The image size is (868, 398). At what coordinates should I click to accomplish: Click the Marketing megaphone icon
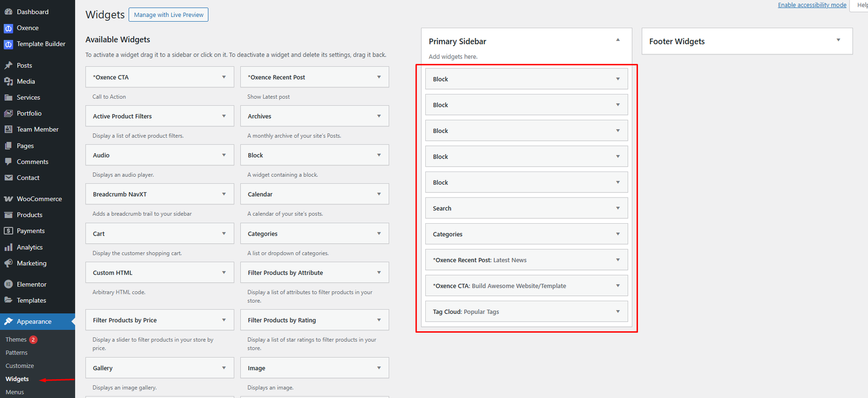pos(8,263)
